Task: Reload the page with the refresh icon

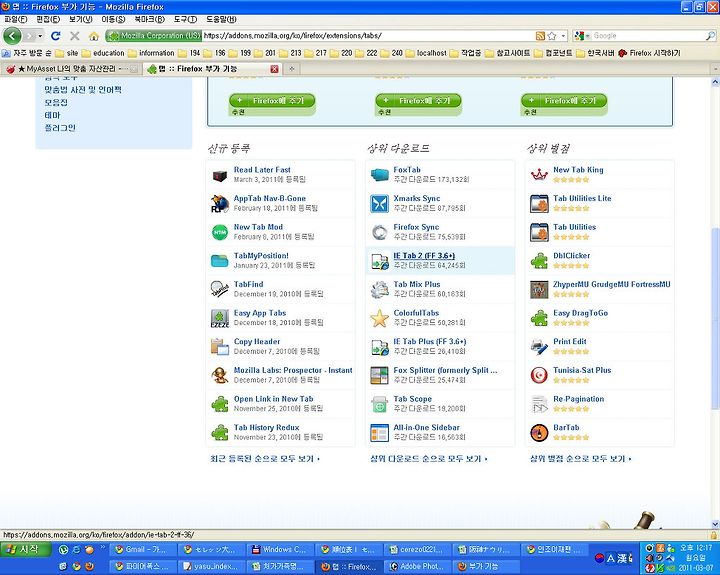Action: coord(56,36)
